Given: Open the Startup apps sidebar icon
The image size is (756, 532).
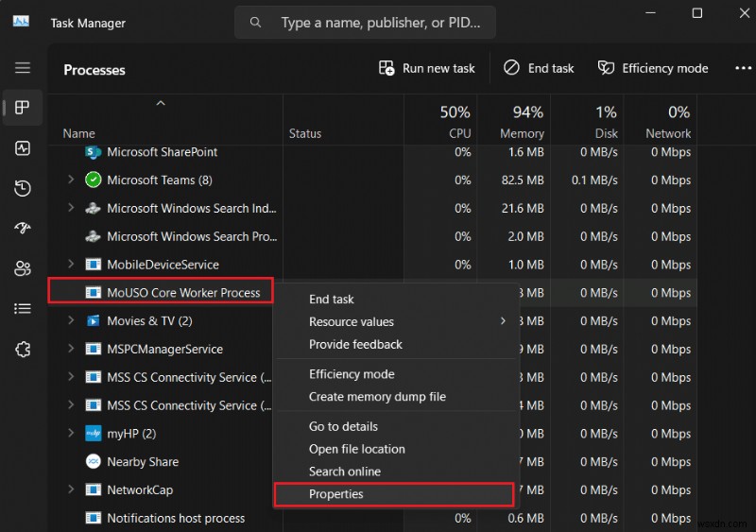Looking at the screenshot, I should (x=22, y=228).
